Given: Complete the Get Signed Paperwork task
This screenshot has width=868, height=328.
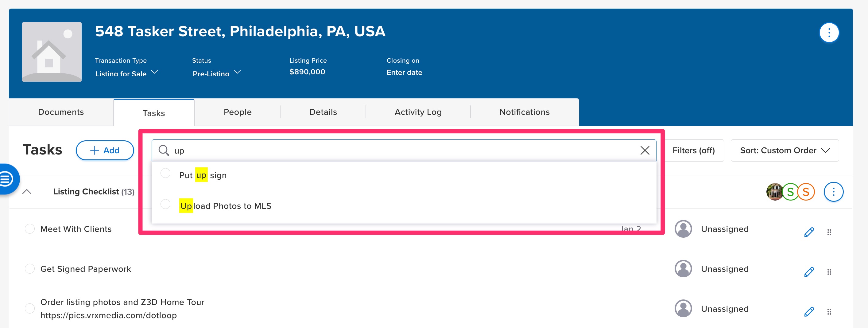Looking at the screenshot, I should click(x=30, y=269).
